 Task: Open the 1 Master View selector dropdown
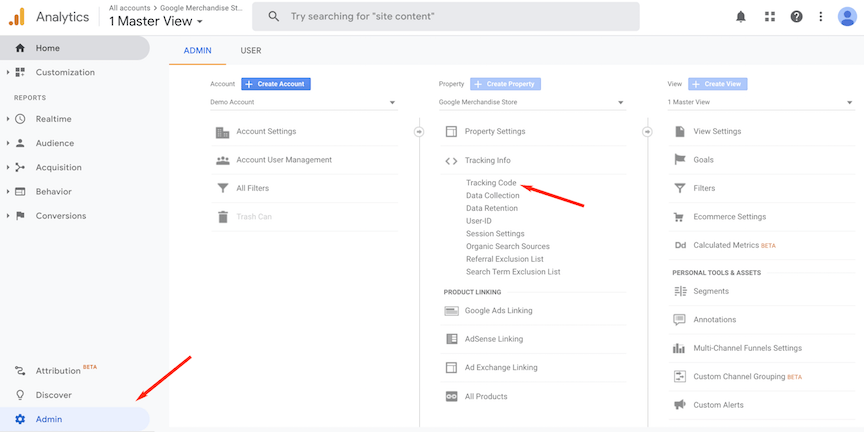click(156, 21)
